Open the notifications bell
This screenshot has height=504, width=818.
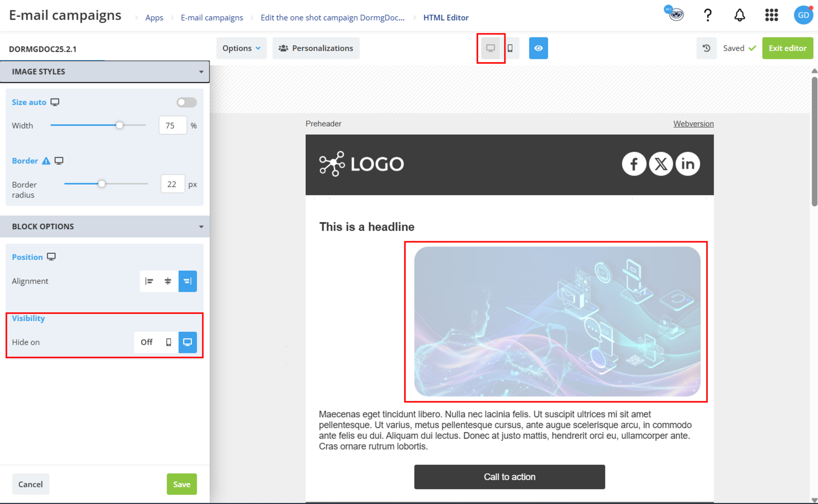click(x=739, y=15)
